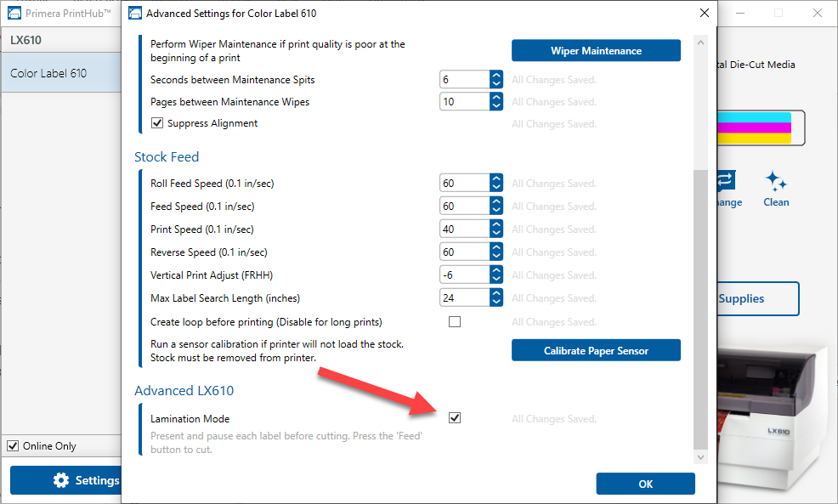Click Feed Speed spinner arrows
Viewport: 838px width, 504px height.
coord(496,207)
